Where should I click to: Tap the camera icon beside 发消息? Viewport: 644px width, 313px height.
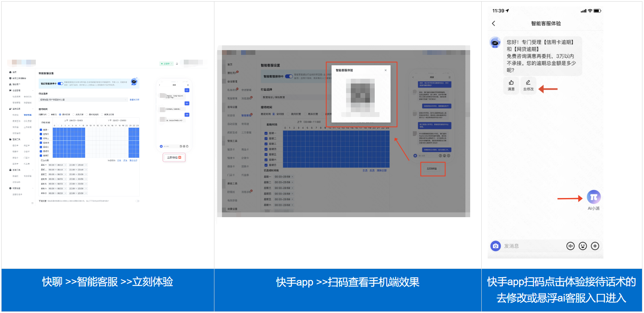tap(496, 246)
